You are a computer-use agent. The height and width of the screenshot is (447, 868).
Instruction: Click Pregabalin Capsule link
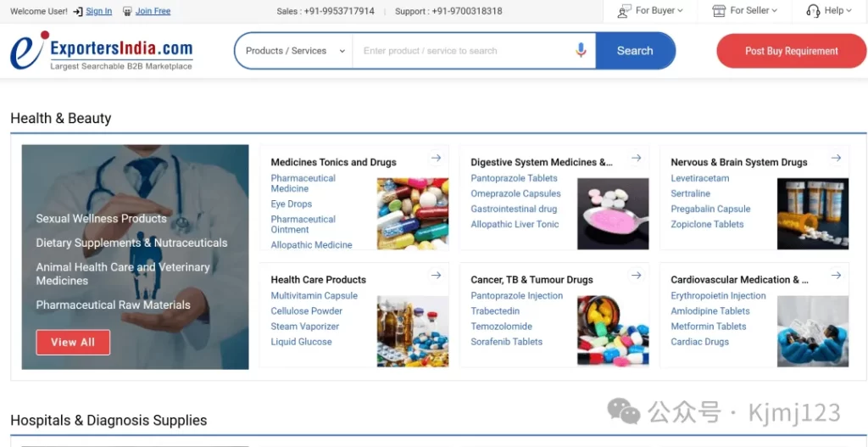pos(711,209)
